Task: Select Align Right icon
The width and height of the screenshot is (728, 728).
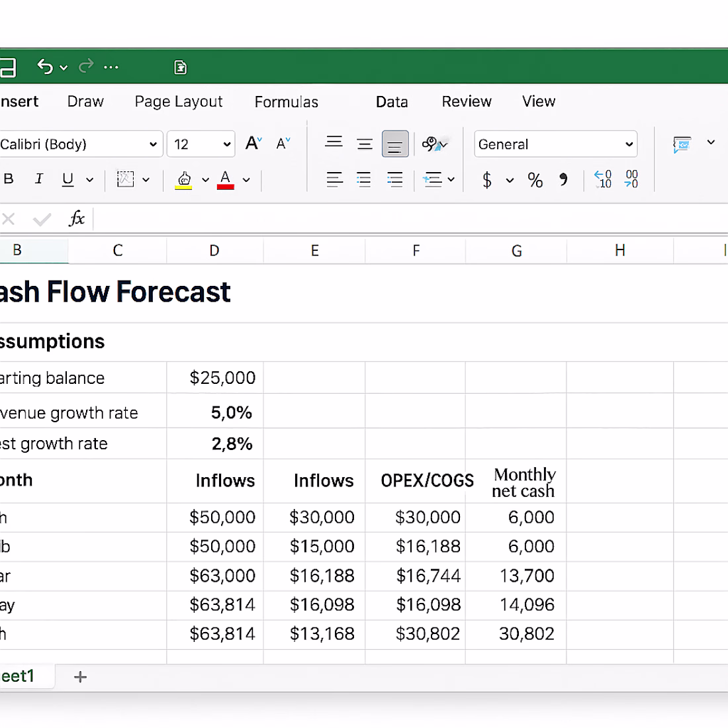Action: click(394, 179)
